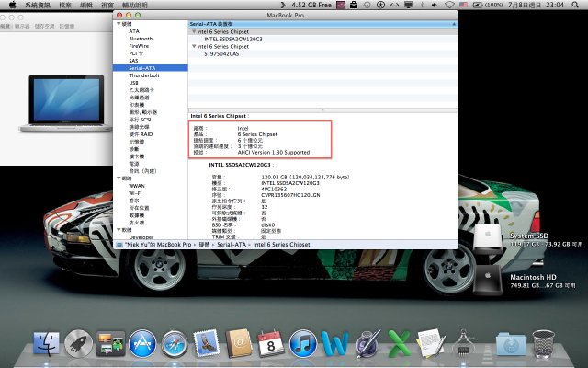Collapse the 硬體 hardware section in sidebar
This screenshot has width=588, height=368.
point(119,24)
